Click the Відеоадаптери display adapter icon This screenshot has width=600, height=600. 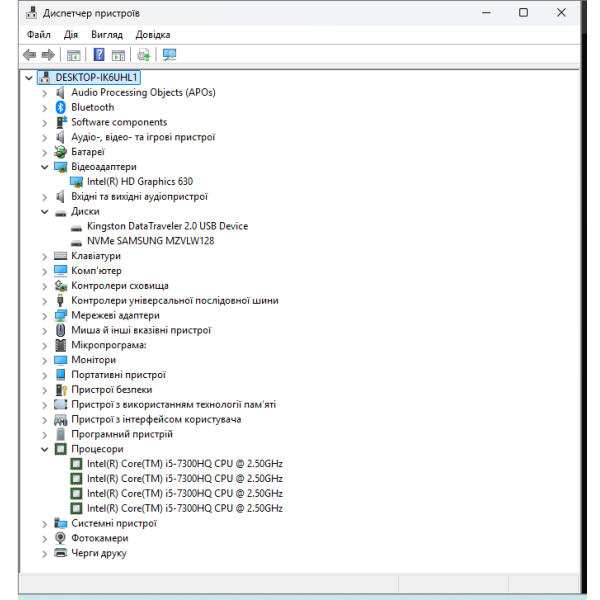60,167
